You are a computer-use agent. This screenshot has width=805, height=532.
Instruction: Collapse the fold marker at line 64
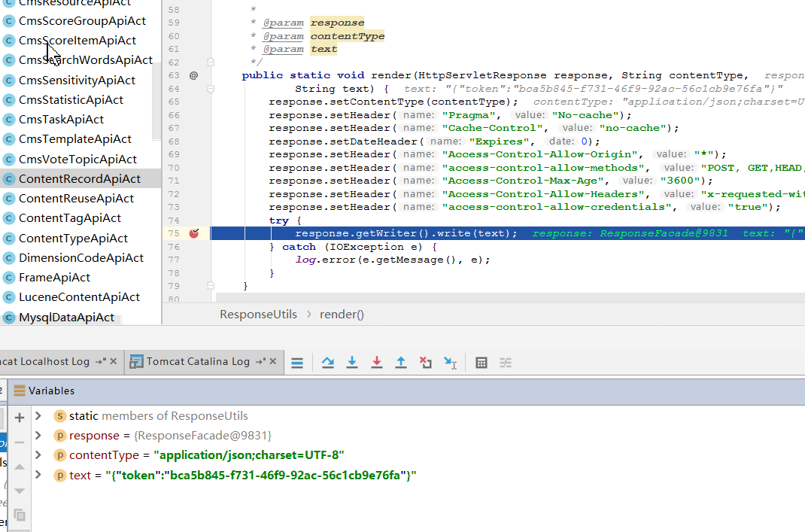(x=211, y=89)
